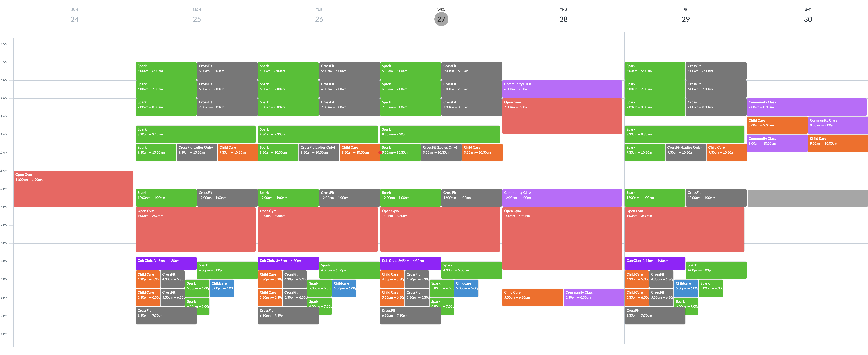Screen dimensions: 868x355
Task: Open Tuesday Open Gym 1:00pm – 3:30pm event
Action: tap(318, 229)
